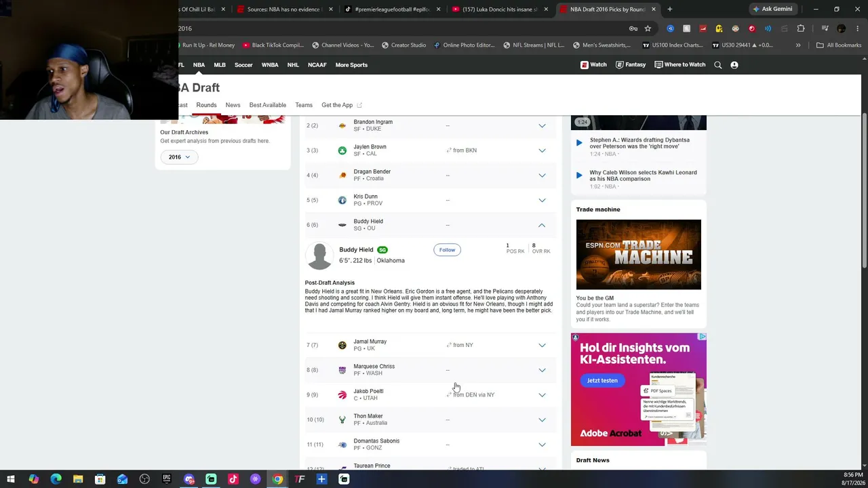This screenshot has height=488, width=868.
Task: Open the password key icon in address bar
Action: click(633, 28)
